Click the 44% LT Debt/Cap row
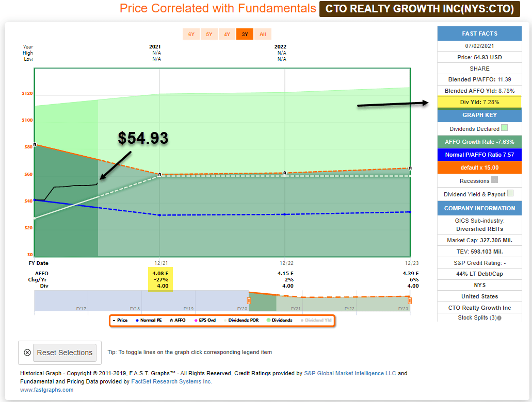Screen dimensions: 532x402 click(x=479, y=274)
